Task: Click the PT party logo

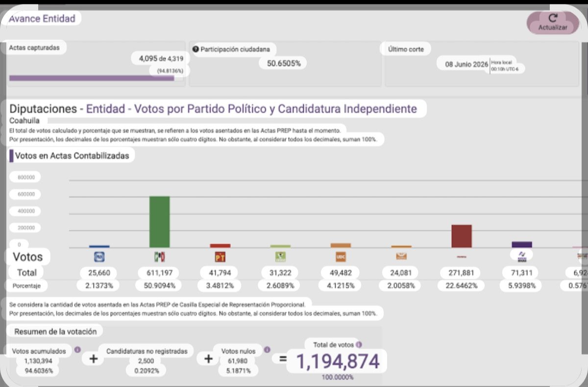Action: coord(220,256)
